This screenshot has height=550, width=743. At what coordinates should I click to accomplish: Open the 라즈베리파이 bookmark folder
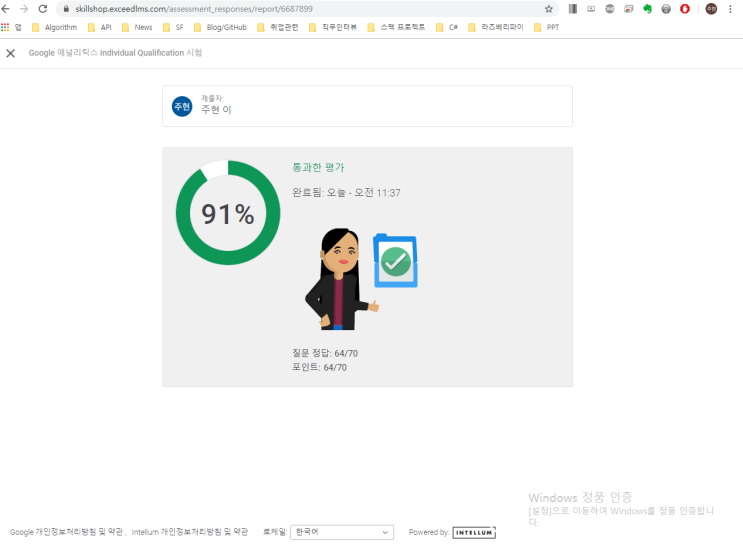[496, 27]
